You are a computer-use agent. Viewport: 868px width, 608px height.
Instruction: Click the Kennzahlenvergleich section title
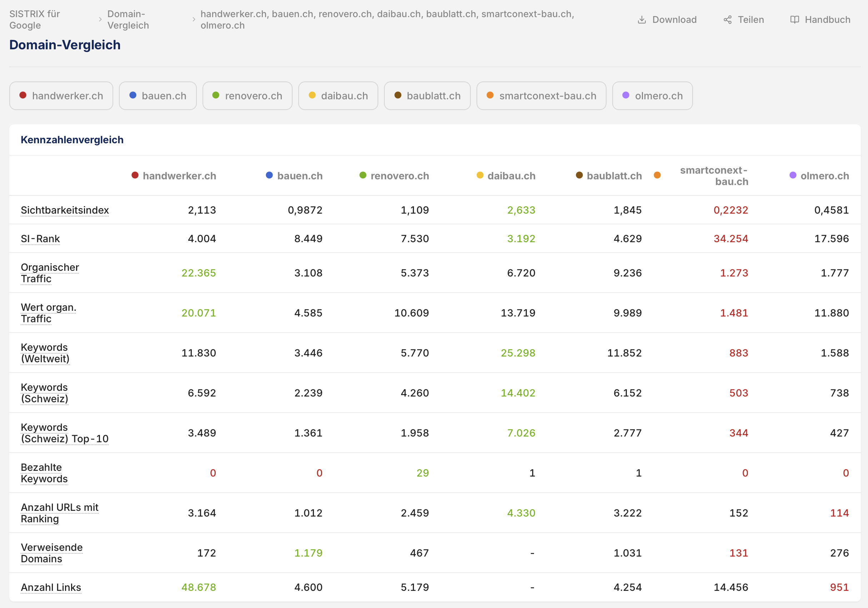click(x=72, y=140)
